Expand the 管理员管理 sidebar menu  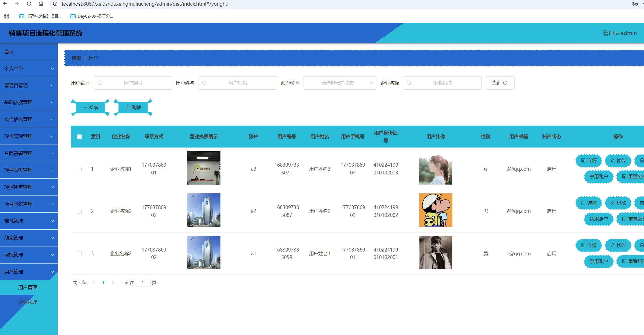click(x=29, y=86)
